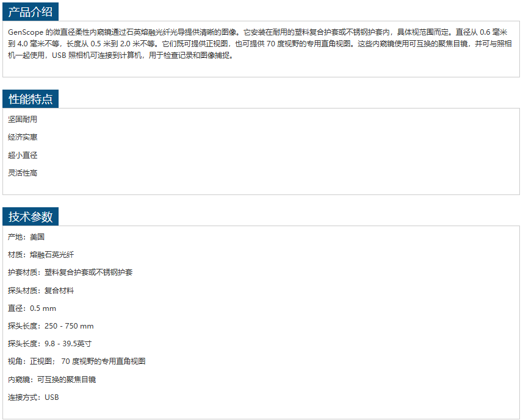The height and width of the screenshot is (420, 523).
Task: Click the 内窥镜：可互换的聚焦目镜 row
Action: coord(52,380)
